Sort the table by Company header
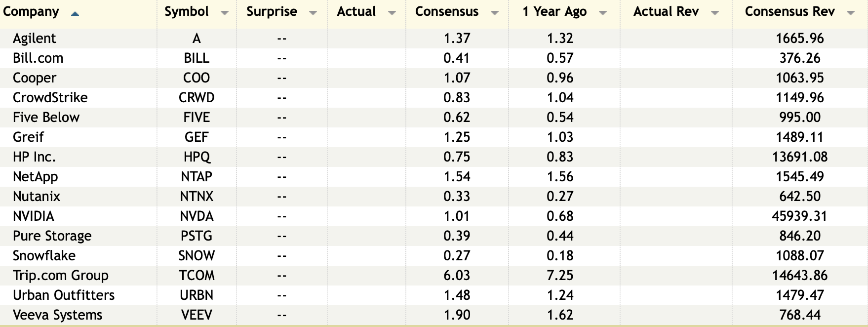Screen dimensions: 868x327 [31, 12]
